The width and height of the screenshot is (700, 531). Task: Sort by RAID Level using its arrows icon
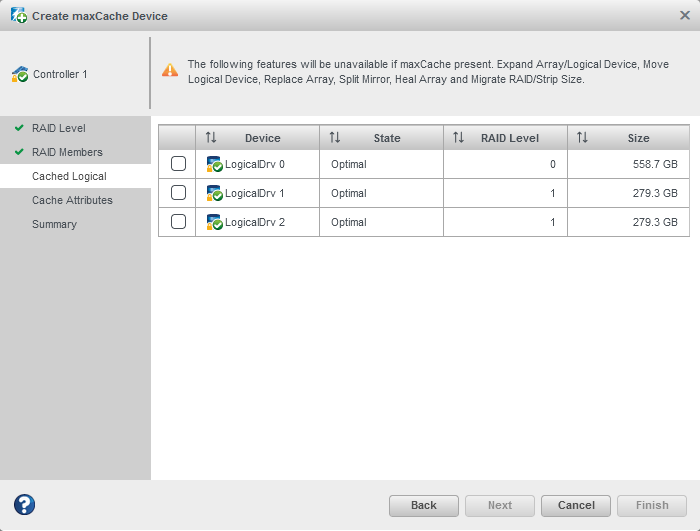coord(458,138)
